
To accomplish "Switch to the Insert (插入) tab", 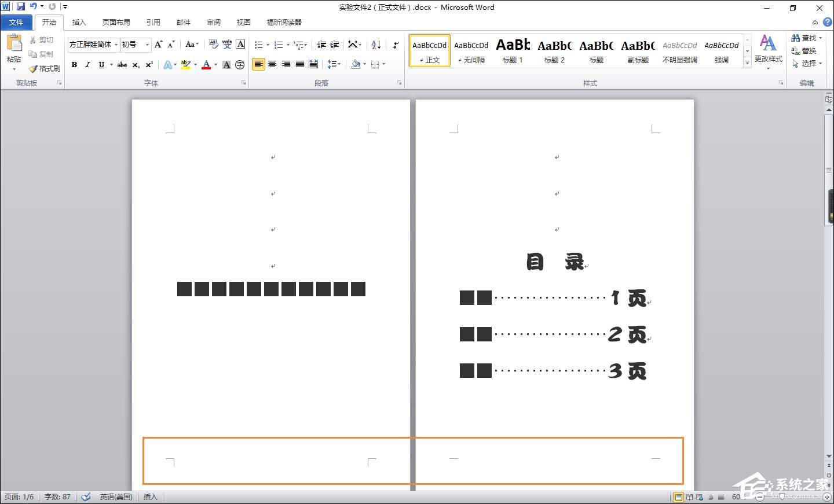I will pyautogui.click(x=79, y=23).
